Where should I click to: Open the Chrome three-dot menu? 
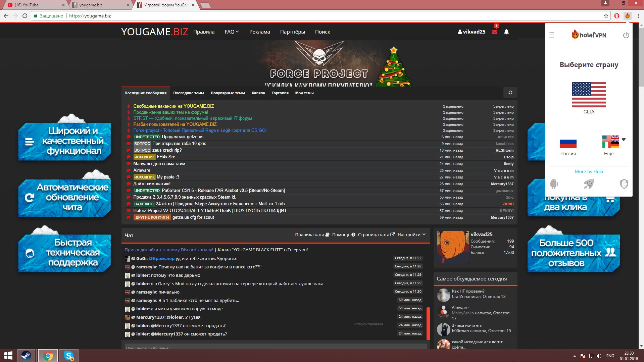tap(638, 16)
